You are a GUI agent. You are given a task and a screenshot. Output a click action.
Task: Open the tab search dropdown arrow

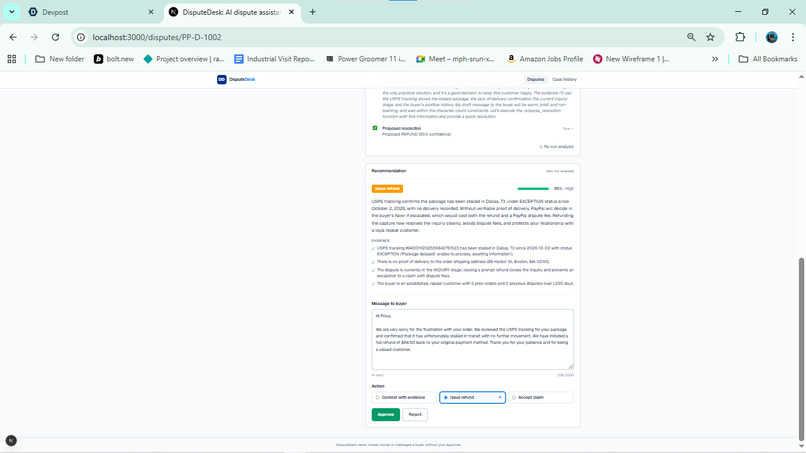[11, 12]
